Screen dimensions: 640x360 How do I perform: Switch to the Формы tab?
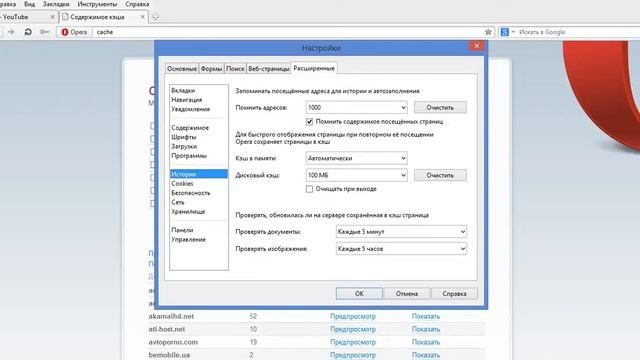(211, 69)
